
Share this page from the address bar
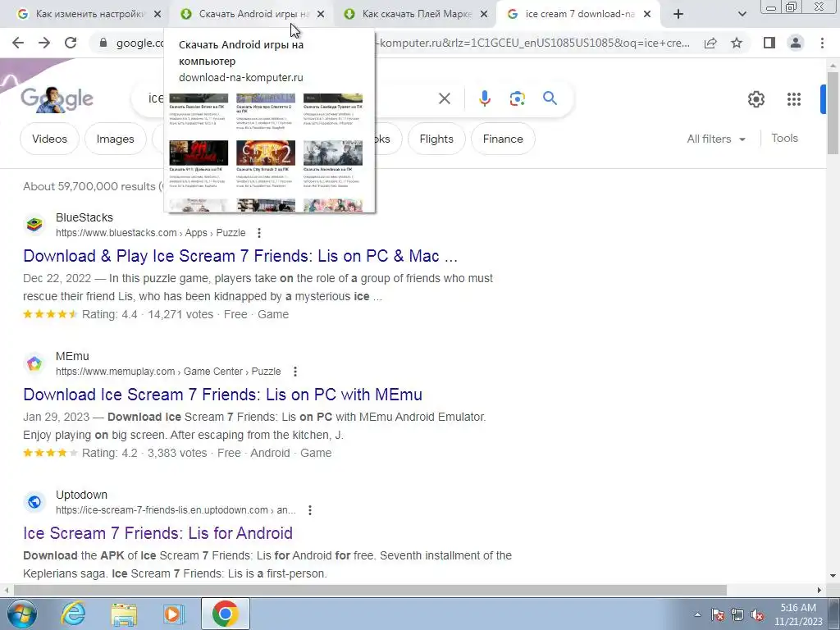tap(710, 43)
